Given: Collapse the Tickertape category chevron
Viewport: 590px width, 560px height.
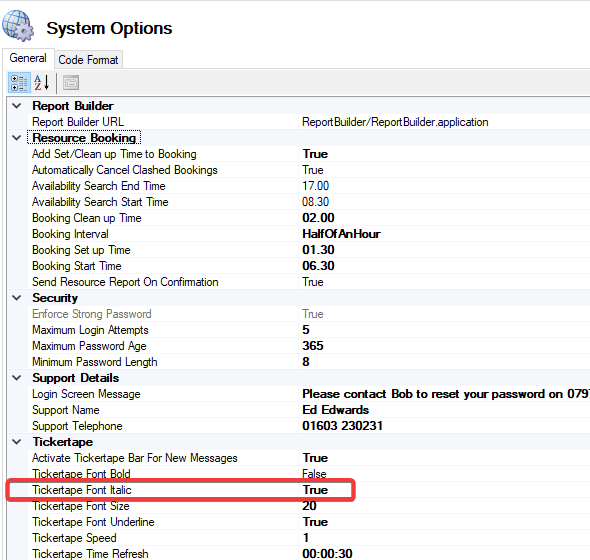Looking at the screenshot, I should point(17,441).
